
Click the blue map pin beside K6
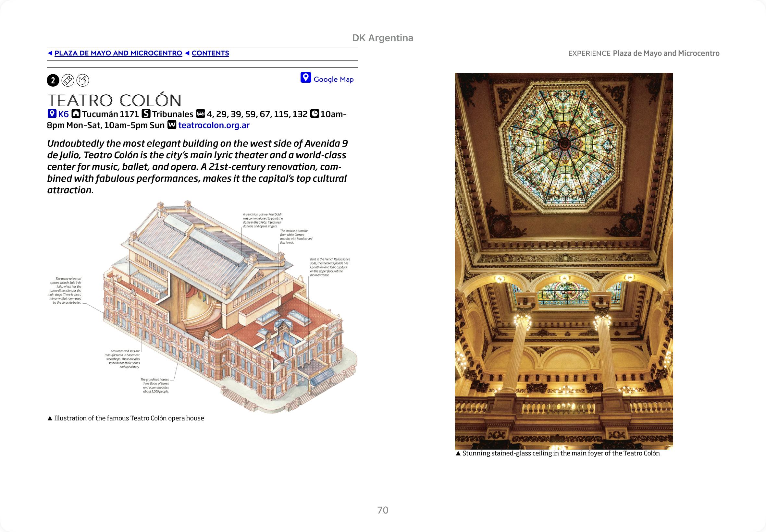tap(52, 114)
